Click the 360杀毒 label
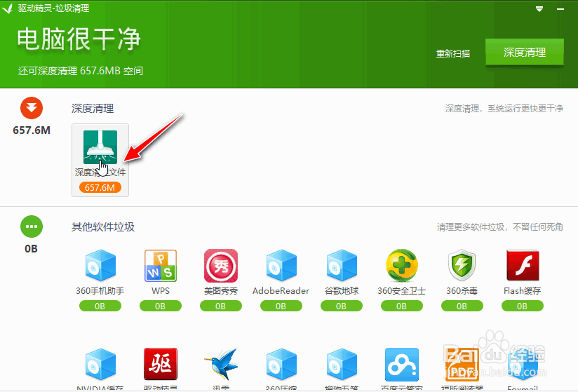Screen dimensions: 578x392 click(462, 291)
